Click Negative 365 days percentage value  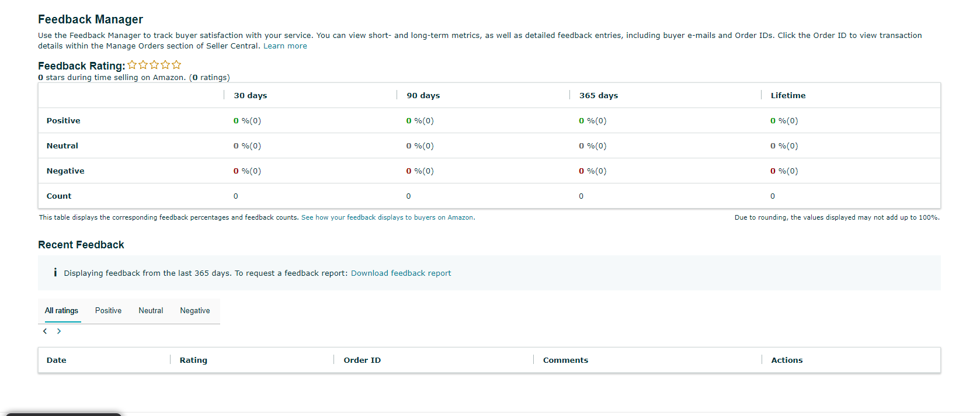[x=593, y=171]
